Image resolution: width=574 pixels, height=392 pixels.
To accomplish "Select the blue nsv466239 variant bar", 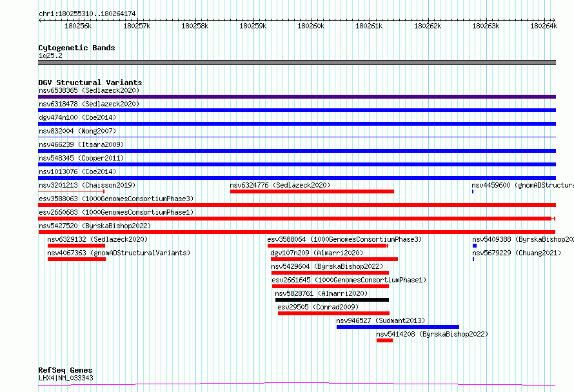I will pyautogui.click(x=297, y=151).
